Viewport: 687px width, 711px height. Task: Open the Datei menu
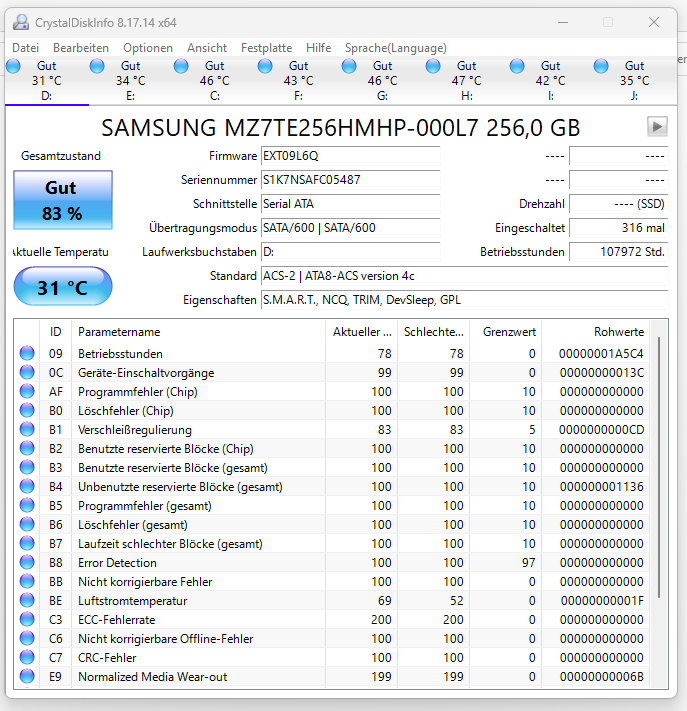coord(25,48)
